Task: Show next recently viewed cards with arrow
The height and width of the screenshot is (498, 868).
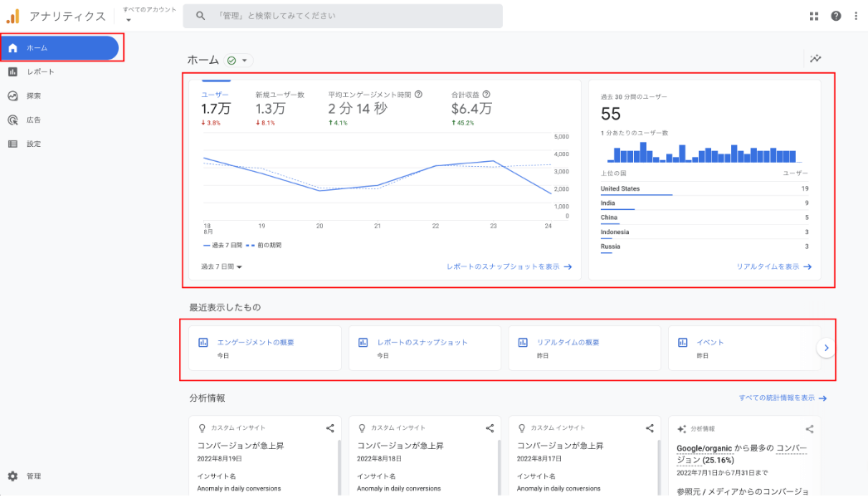Action: (826, 348)
